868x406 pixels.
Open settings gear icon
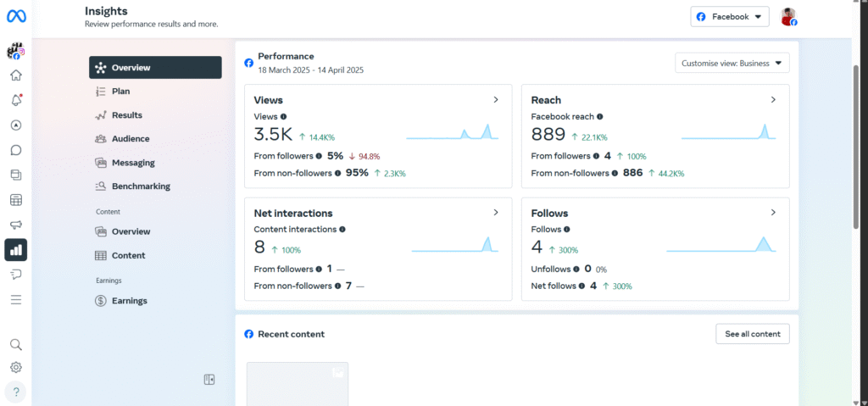(x=15, y=367)
